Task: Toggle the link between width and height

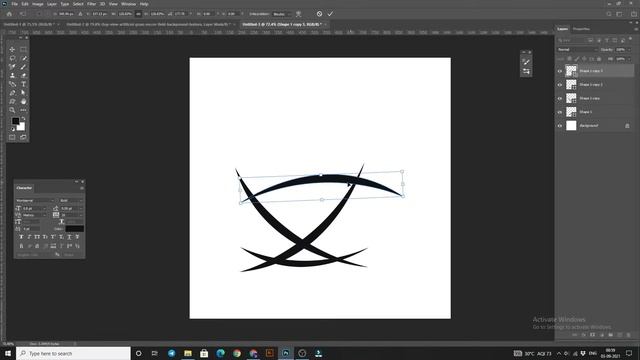Action: click(138, 14)
